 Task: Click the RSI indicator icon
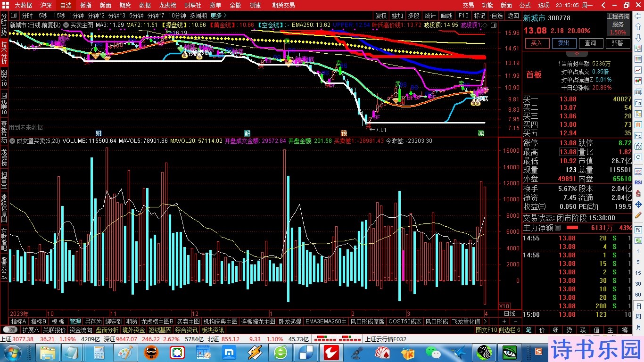pos(638,182)
